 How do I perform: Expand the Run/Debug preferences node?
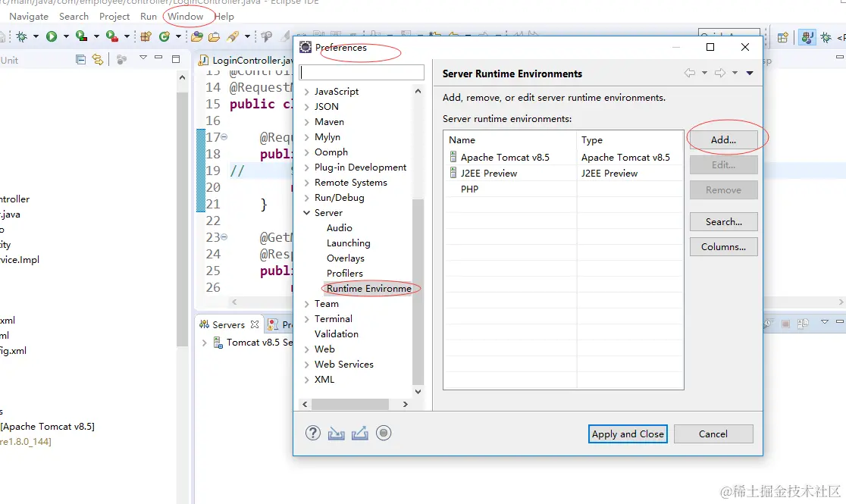[306, 198]
